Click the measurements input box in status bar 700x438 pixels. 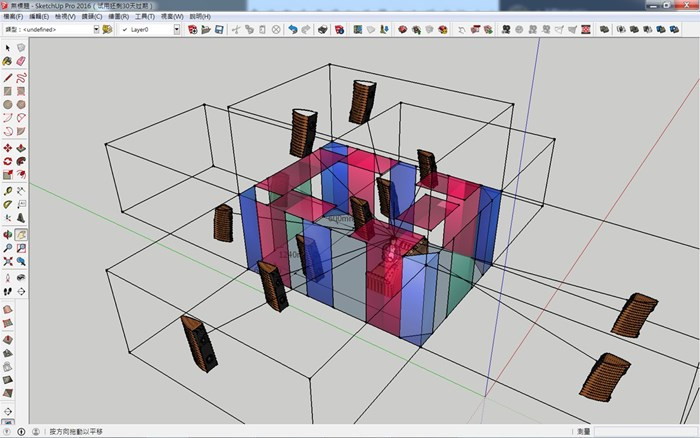[645, 432]
